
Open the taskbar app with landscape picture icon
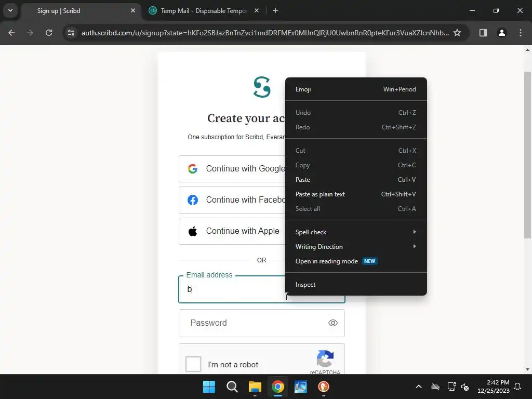tap(301, 387)
